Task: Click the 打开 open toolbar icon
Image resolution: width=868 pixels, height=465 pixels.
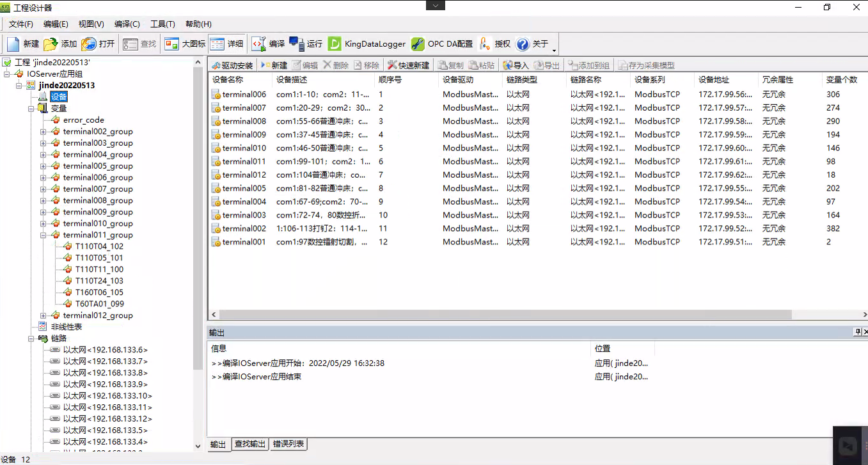Action: tap(98, 44)
